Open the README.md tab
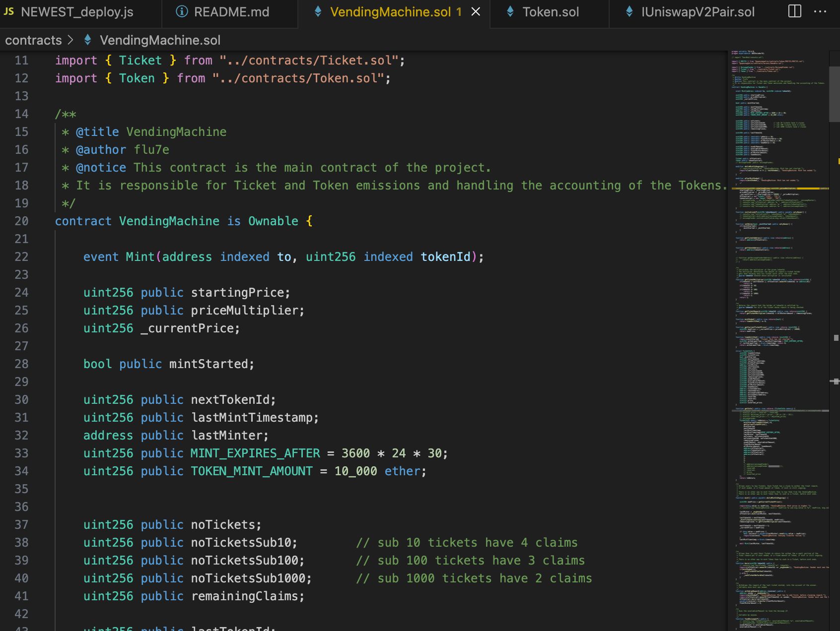 (x=229, y=12)
